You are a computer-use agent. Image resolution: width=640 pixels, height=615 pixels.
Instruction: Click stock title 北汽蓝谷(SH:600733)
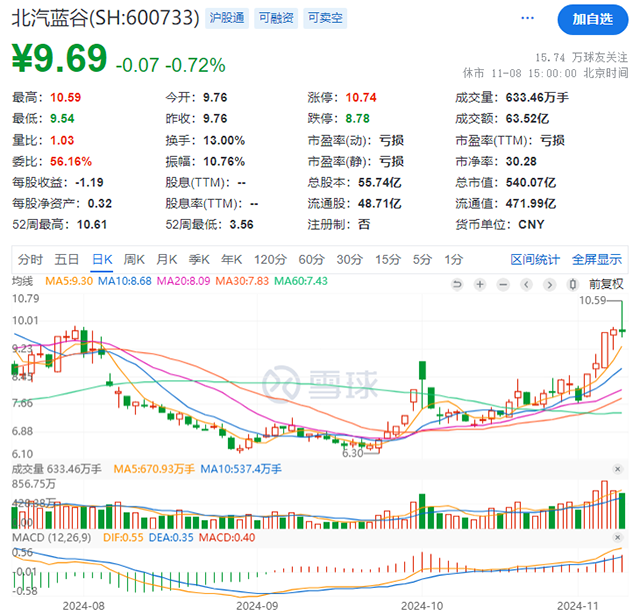[105, 18]
